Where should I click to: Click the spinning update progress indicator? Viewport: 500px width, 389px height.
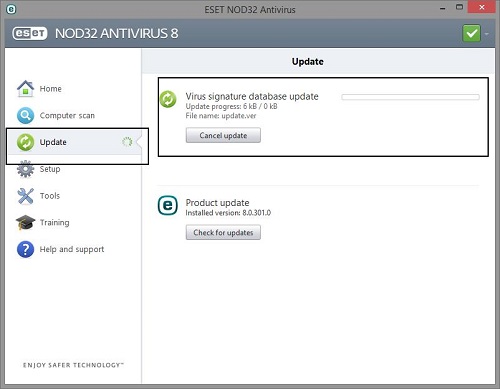coord(127,142)
